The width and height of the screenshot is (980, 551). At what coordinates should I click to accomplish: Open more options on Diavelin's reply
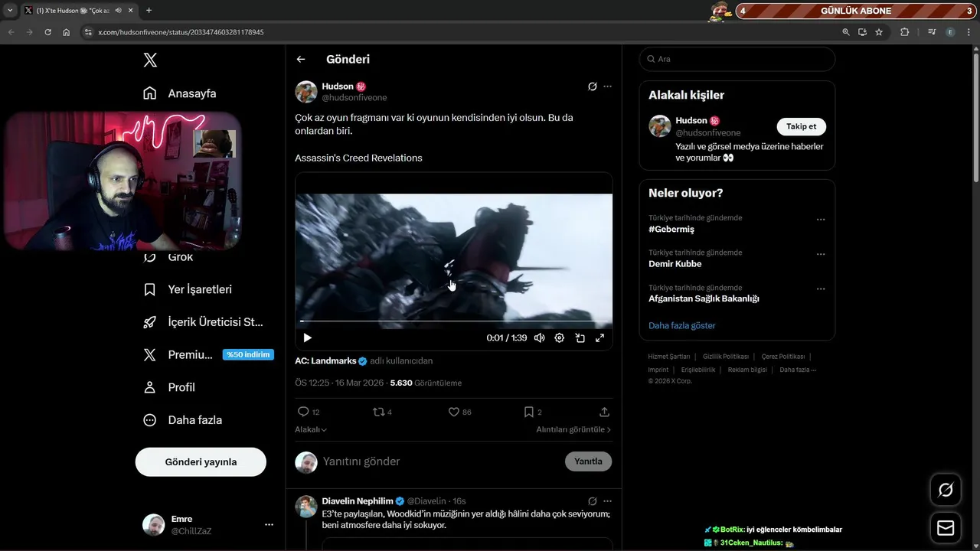pyautogui.click(x=608, y=501)
